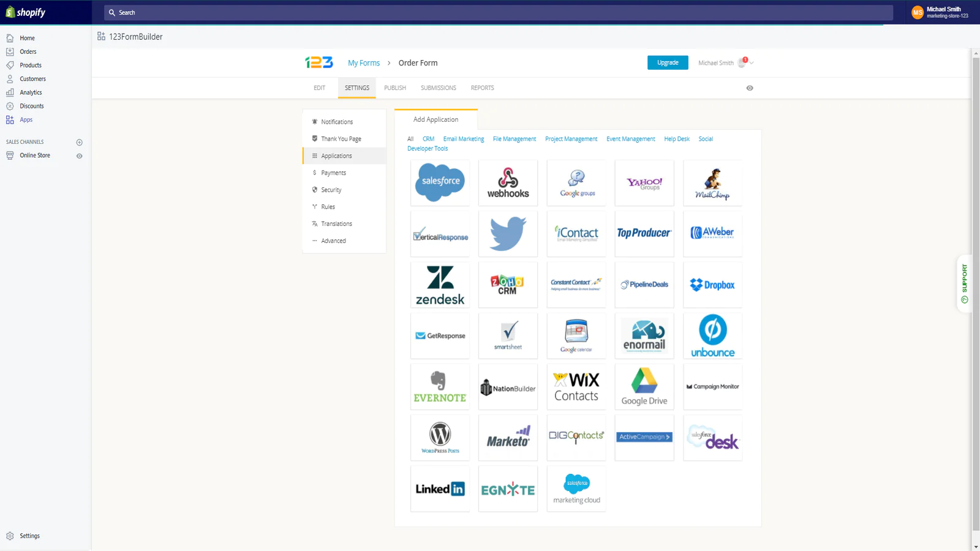
Task: Toggle form preview eye icon
Action: coord(750,88)
